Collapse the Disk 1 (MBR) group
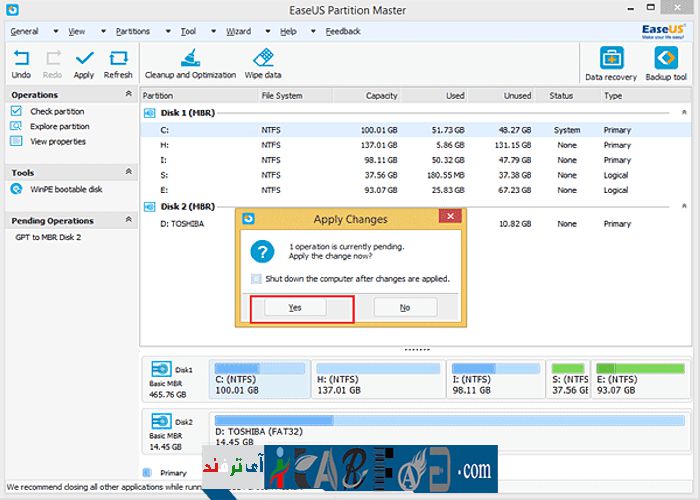Image resolution: width=700 pixels, height=500 pixels. point(685,113)
